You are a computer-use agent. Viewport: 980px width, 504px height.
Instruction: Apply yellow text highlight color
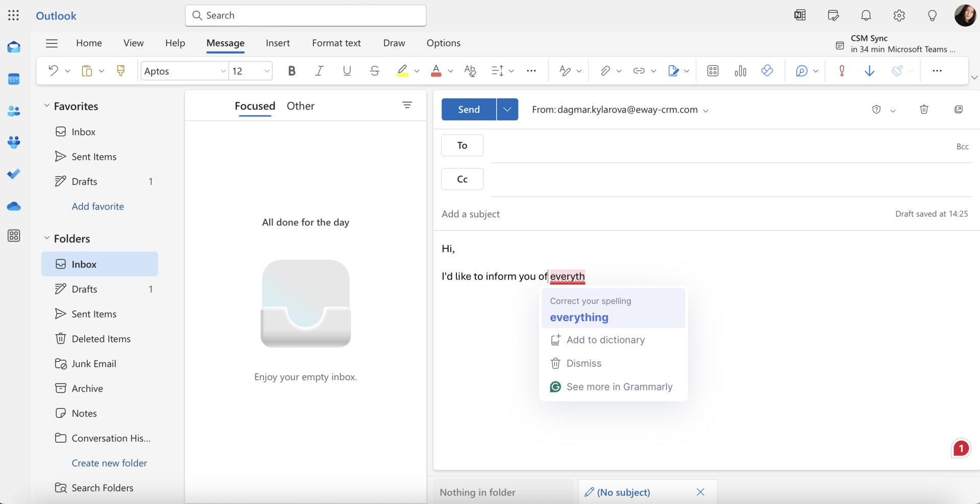tap(402, 70)
